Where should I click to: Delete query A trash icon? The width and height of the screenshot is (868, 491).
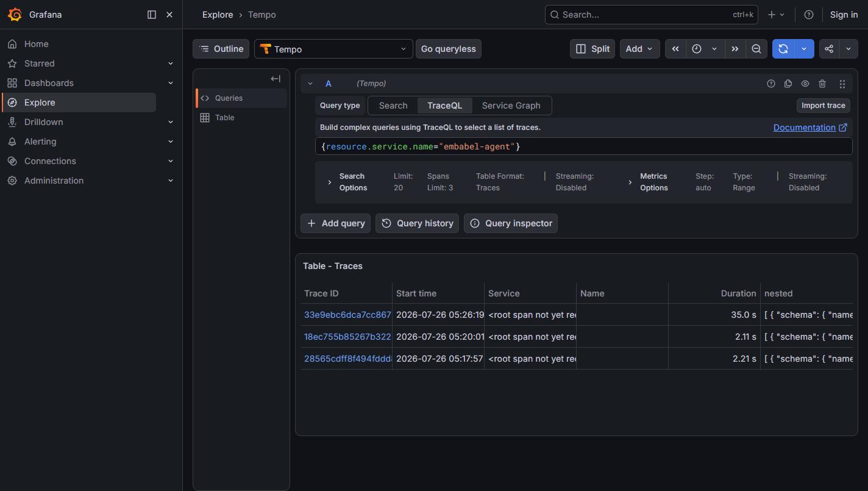(x=822, y=84)
